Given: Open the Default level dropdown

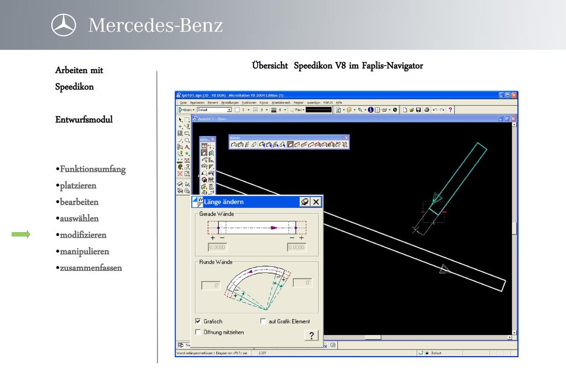Looking at the screenshot, I should click(x=229, y=109).
